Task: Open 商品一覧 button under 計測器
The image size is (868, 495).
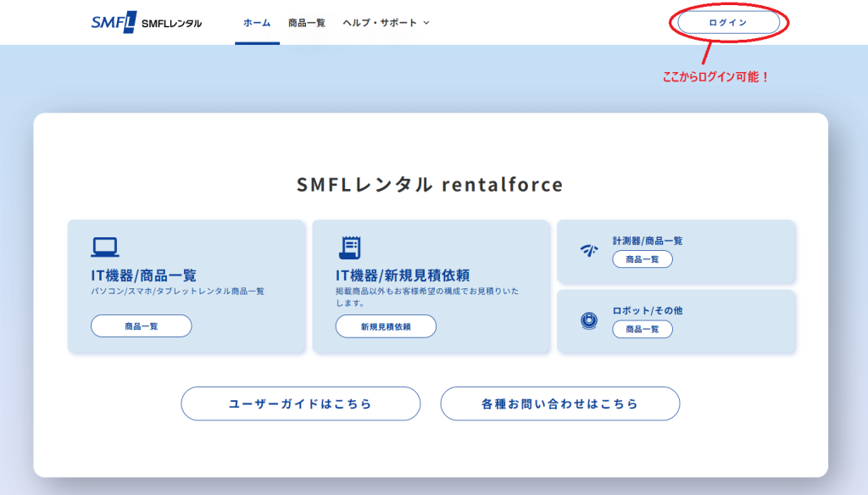Action: [x=642, y=259]
